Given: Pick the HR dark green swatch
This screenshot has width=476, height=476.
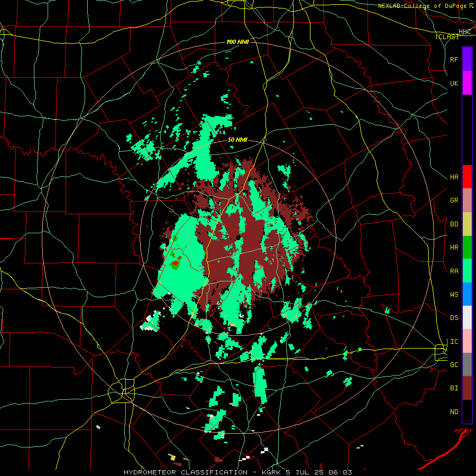Looking at the screenshot, I should tap(467, 247).
